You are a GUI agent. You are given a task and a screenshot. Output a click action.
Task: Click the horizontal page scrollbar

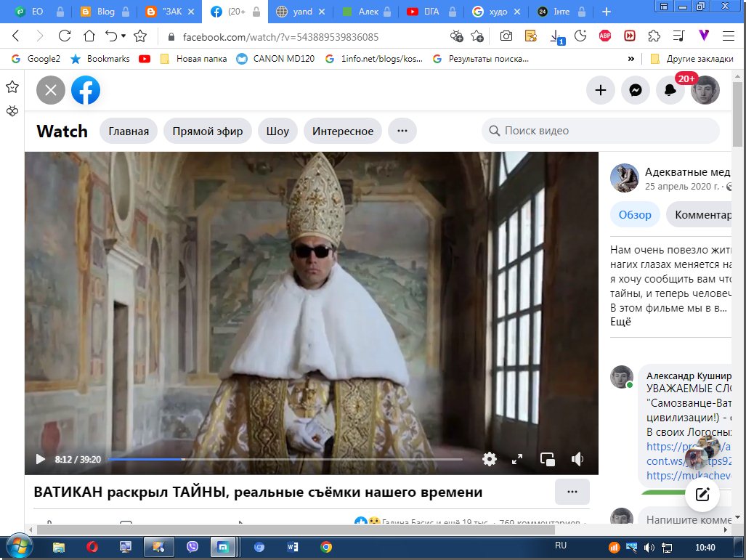tap(296, 529)
